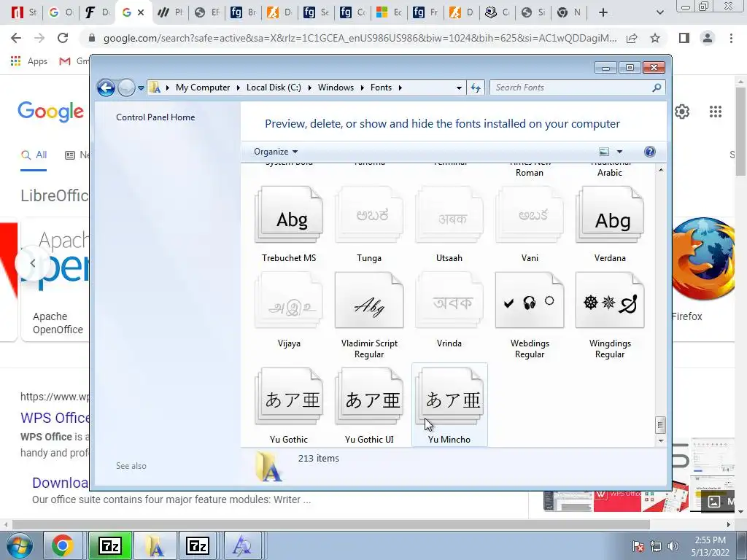Expand the arrow after My Computer breadcrumb
The height and width of the screenshot is (560, 747).
point(239,87)
